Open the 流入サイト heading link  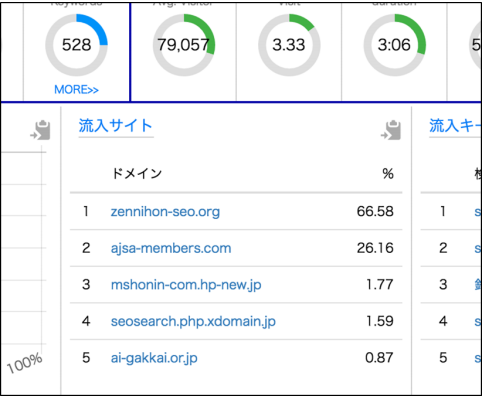tap(116, 126)
